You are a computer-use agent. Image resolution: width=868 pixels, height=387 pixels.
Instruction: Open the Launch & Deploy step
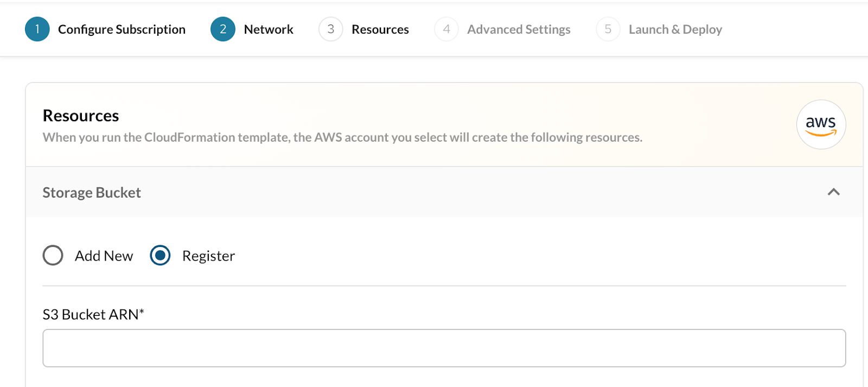675,29
